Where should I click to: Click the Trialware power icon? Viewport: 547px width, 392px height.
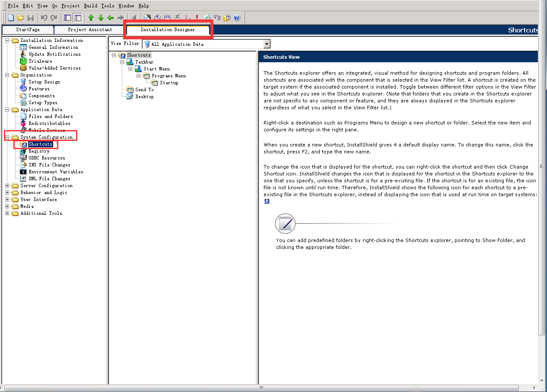coord(23,61)
